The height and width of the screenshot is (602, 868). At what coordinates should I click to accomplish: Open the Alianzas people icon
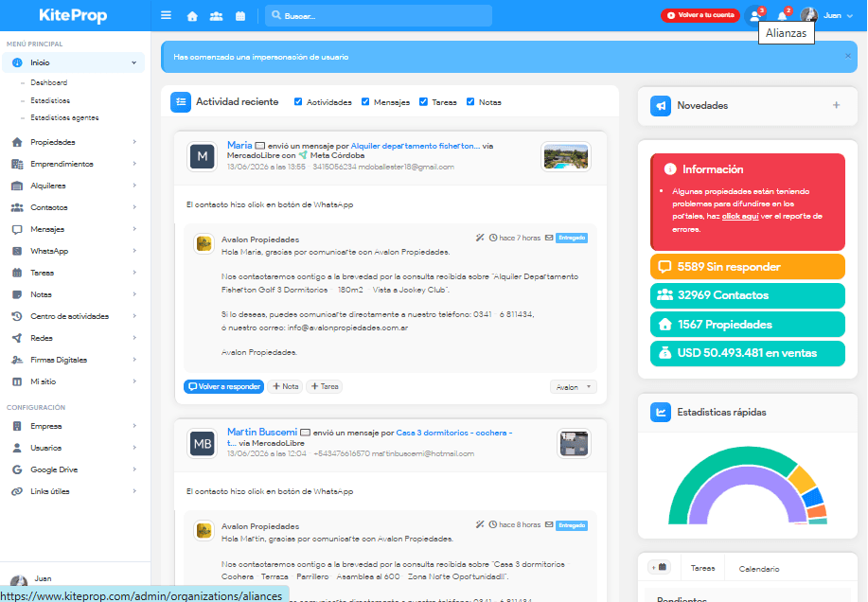point(755,15)
